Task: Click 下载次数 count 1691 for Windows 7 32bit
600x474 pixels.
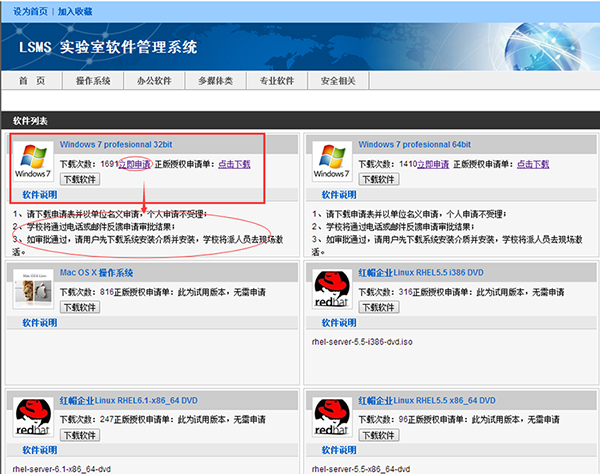Action: [x=109, y=164]
